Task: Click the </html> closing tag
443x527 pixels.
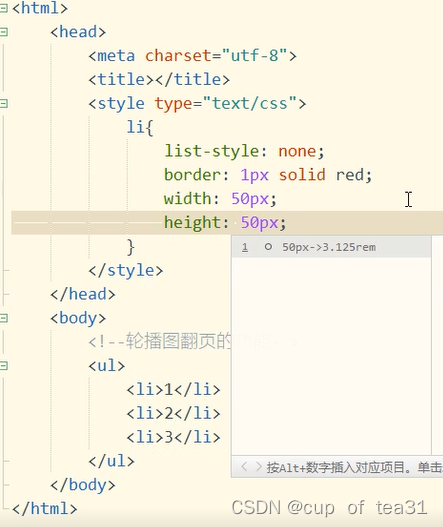Action: coord(45,509)
